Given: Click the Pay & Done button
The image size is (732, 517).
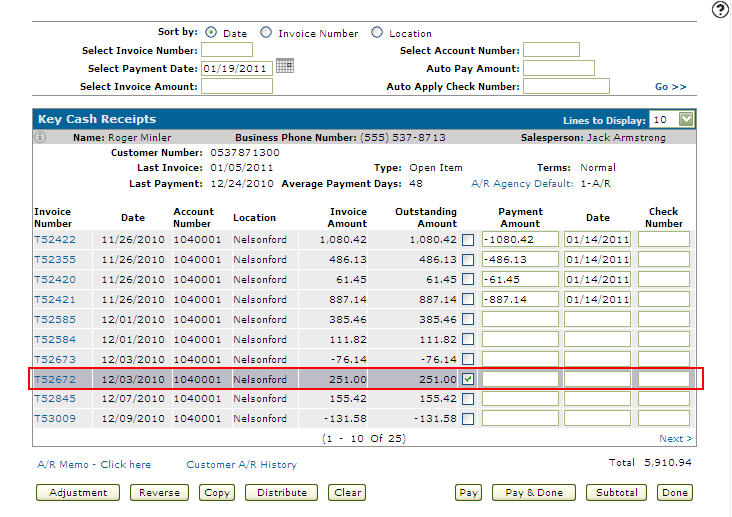Looking at the screenshot, I should [x=535, y=492].
